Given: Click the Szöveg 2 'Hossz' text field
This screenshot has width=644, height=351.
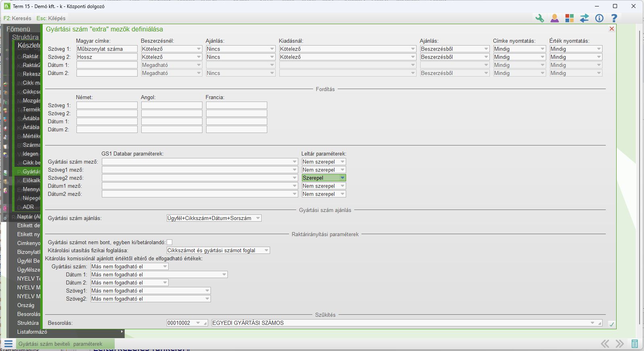Looking at the screenshot, I should tap(107, 57).
